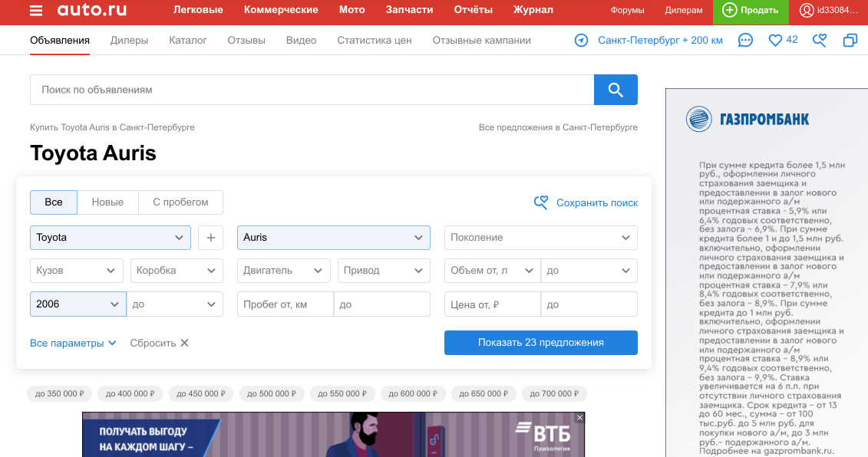This screenshot has height=457, width=868.
Task: Open the Легковые menu
Action: pyautogui.click(x=198, y=10)
